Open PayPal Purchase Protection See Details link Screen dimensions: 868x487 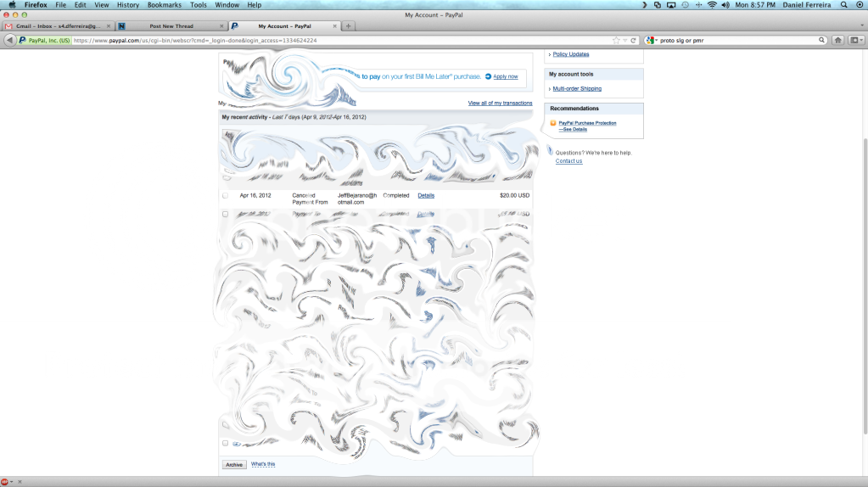[x=587, y=126]
